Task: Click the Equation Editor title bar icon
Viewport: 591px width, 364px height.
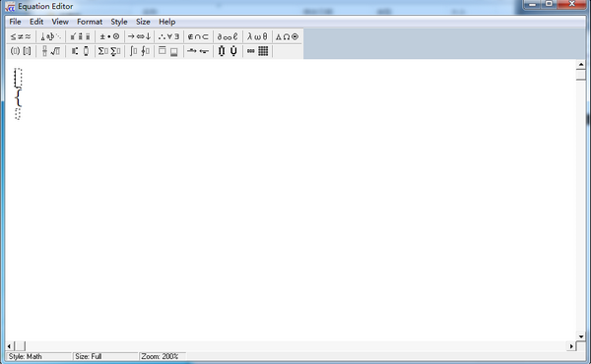Action: pyautogui.click(x=10, y=7)
